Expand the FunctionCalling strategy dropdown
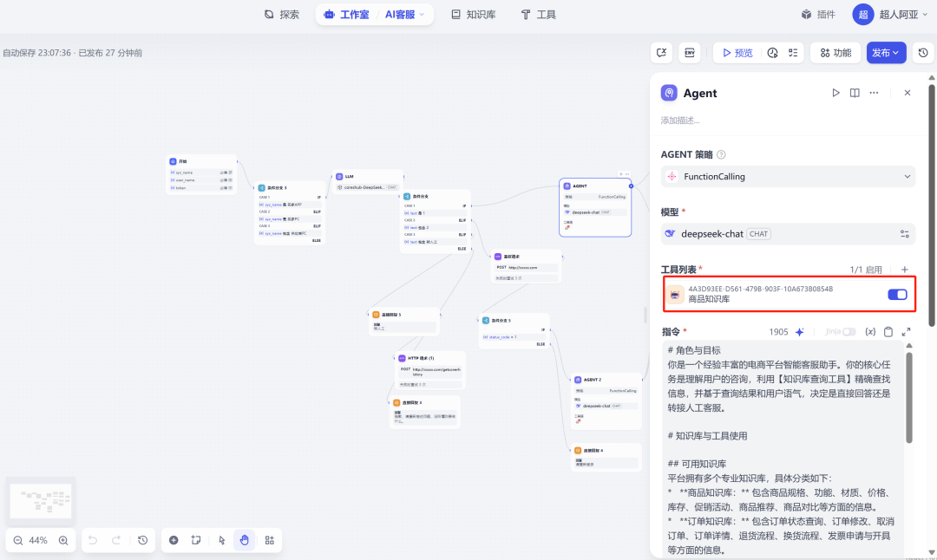Viewport: 937px width, 560px height. coord(788,177)
